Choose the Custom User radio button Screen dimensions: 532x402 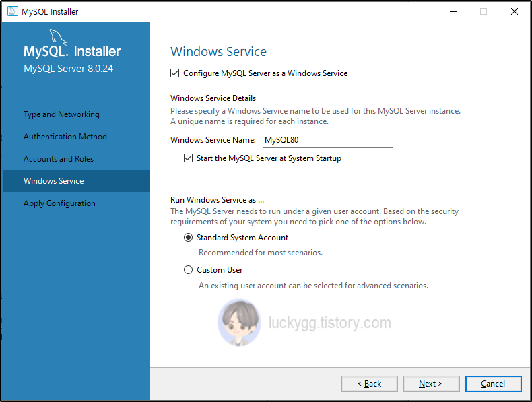[189, 270]
